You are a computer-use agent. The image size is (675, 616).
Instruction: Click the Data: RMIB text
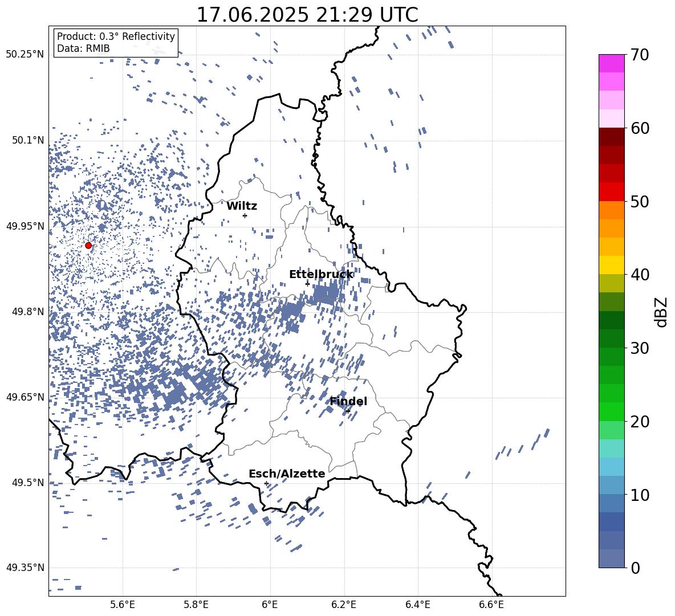pyautogui.click(x=83, y=48)
